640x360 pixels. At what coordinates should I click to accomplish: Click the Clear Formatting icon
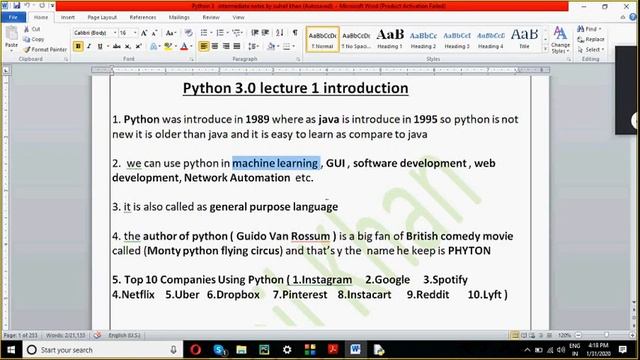coord(188,33)
